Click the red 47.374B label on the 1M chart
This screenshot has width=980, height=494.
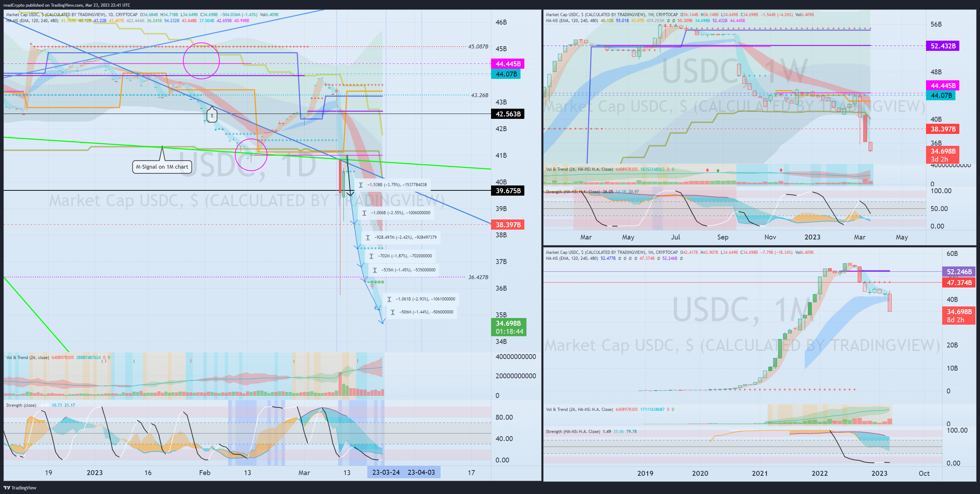(959, 282)
